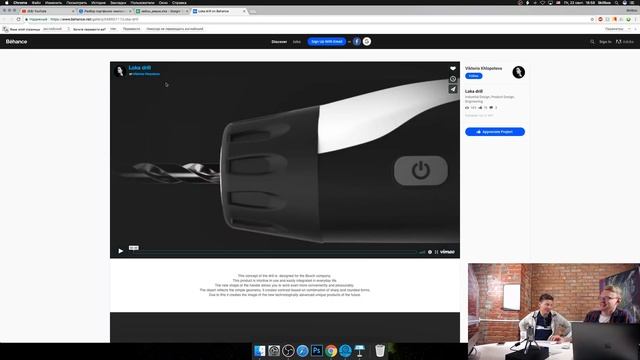Switch to the spreadsheet browser tab
This screenshot has width=640, height=360.
tap(161, 11)
